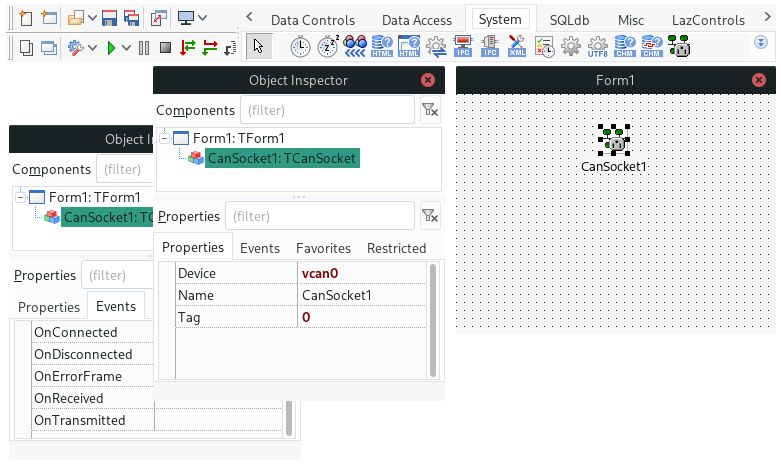Select the IPC server component
Screen dimensions: 781x465
490,46
